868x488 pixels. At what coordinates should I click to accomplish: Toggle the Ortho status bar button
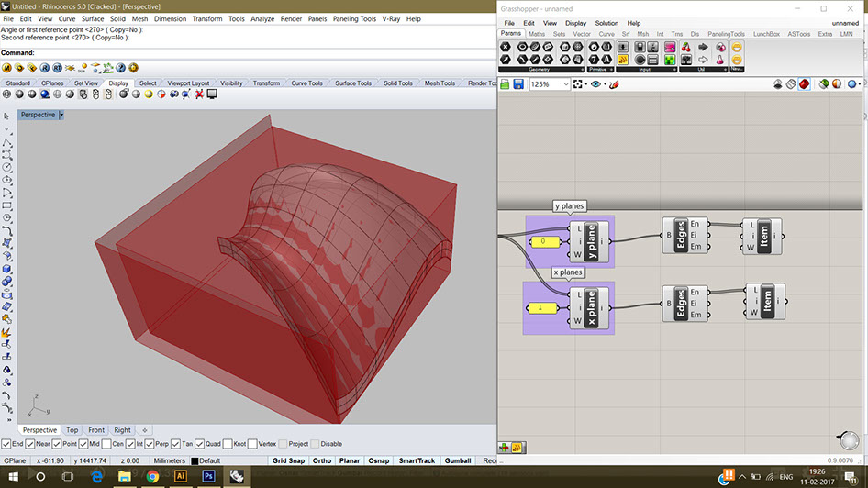click(x=322, y=460)
